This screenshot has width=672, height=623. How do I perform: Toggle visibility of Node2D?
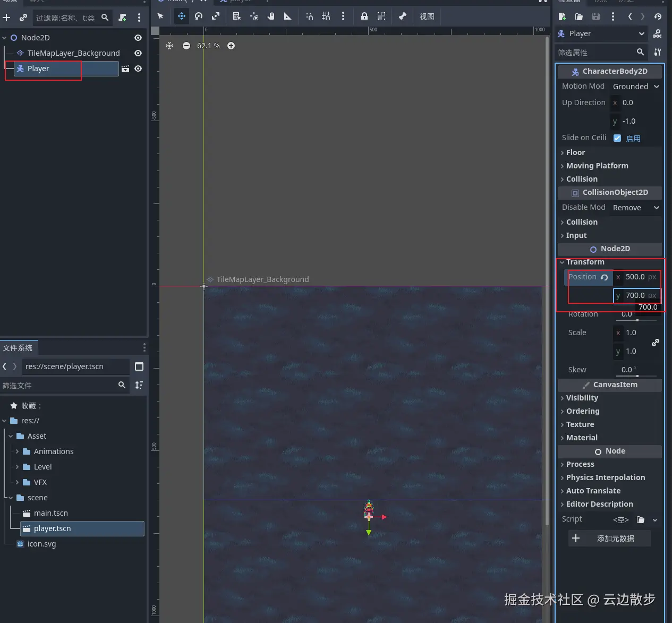[138, 38]
